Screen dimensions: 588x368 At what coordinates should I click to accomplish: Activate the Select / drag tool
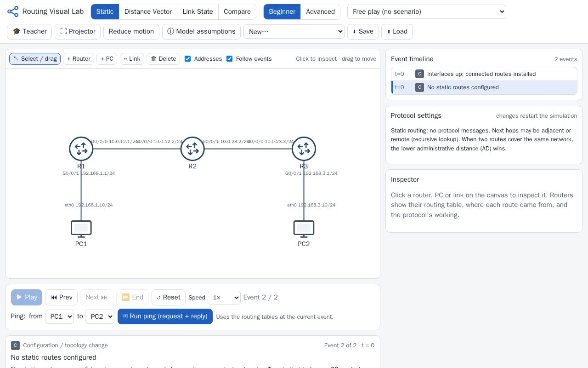coord(35,59)
